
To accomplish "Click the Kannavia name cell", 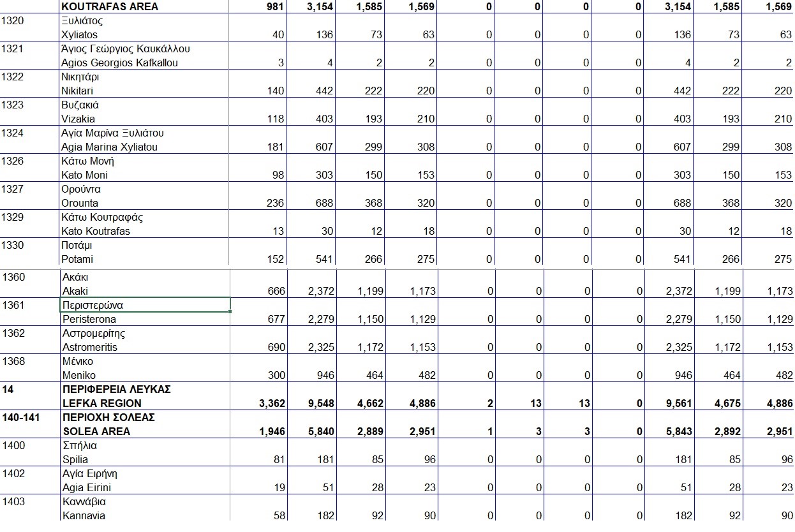I will (x=84, y=515).
